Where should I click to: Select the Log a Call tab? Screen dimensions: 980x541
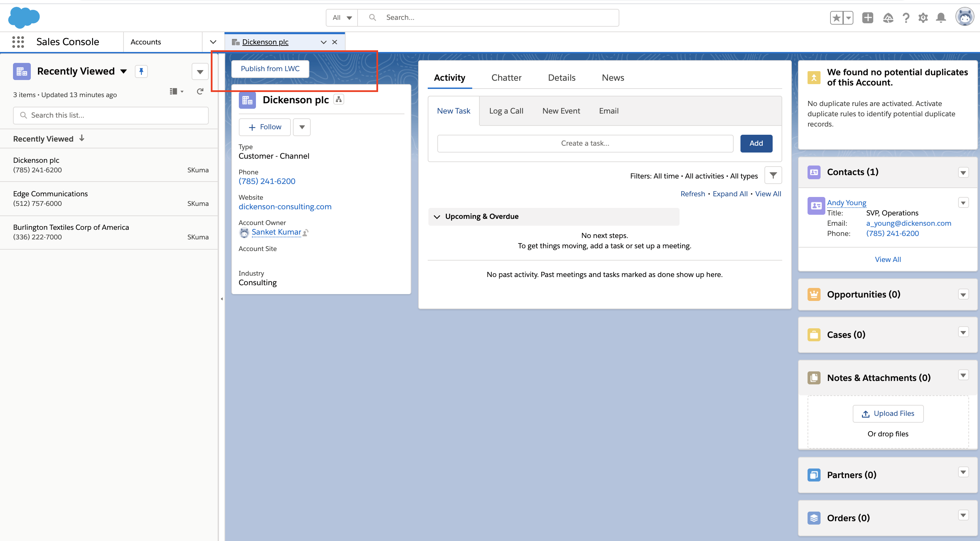(x=506, y=111)
